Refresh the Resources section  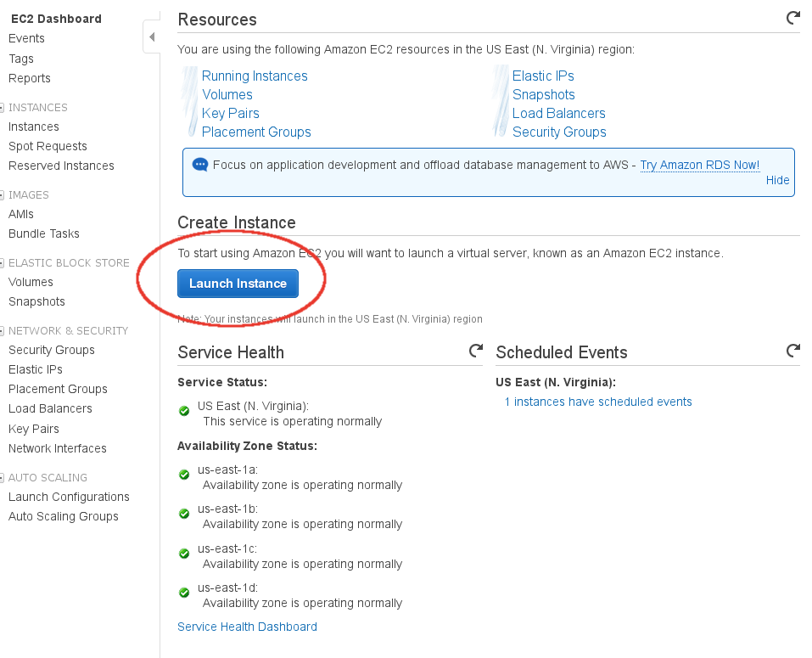click(792, 18)
